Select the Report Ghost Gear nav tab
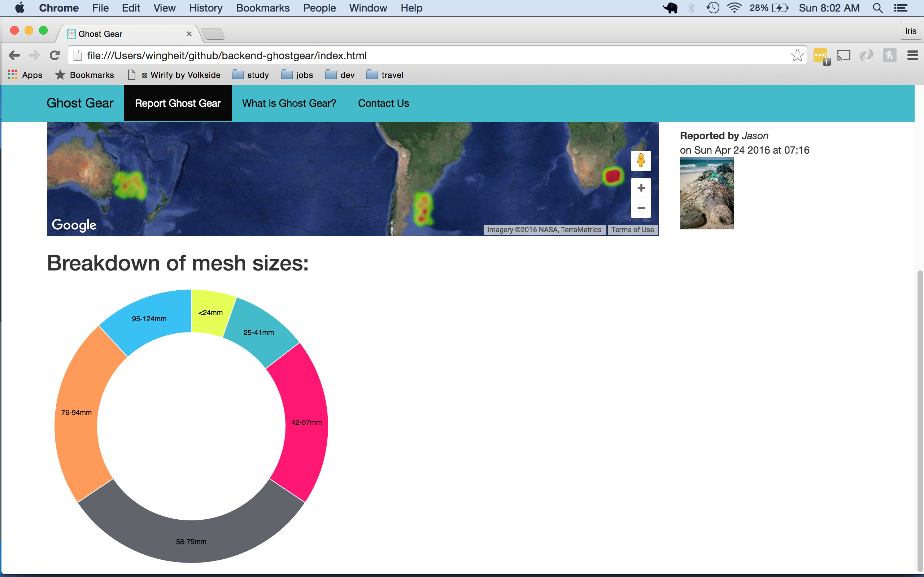The height and width of the screenshot is (577, 924). tap(178, 103)
